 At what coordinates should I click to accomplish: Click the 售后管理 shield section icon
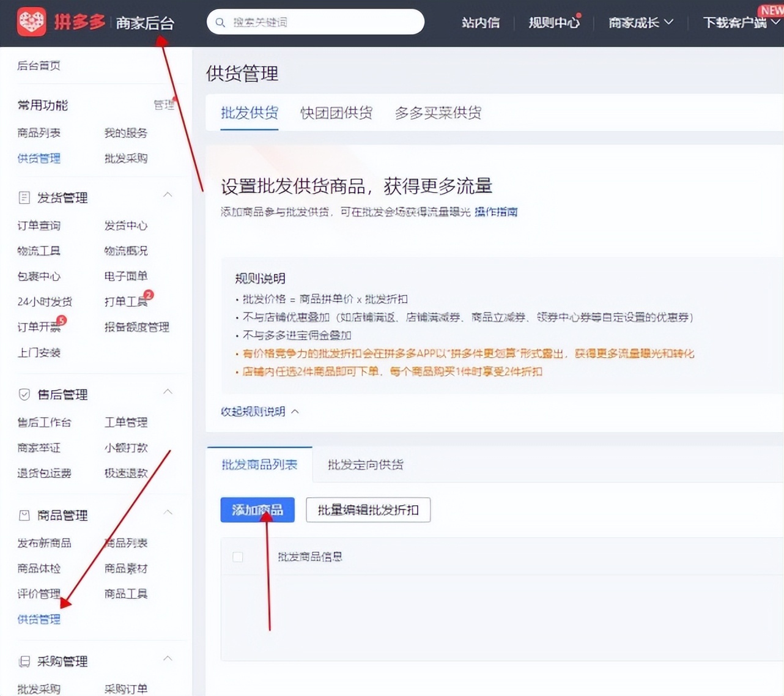[x=24, y=394]
